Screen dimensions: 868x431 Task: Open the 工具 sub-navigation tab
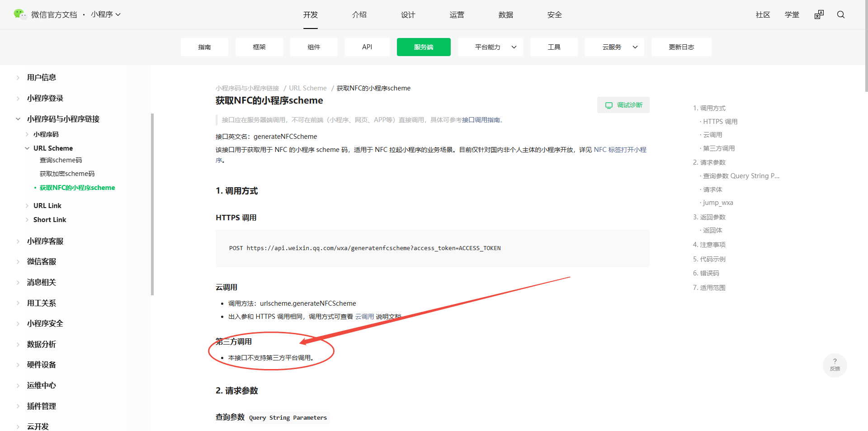point(554,47)
